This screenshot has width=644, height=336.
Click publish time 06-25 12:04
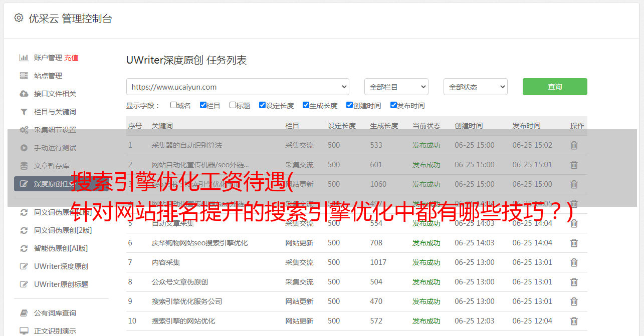[532, 321]
